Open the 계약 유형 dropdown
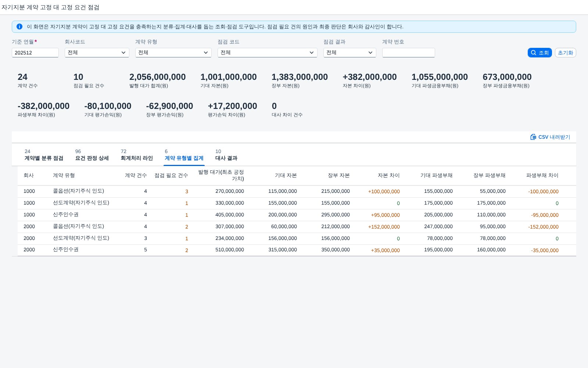Image resolution: width=588 pixels, height=368 pixels. pos(173,53)
